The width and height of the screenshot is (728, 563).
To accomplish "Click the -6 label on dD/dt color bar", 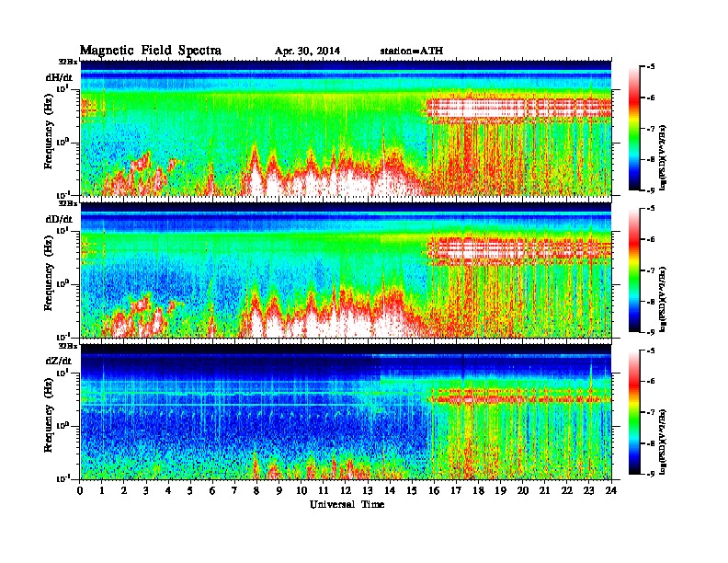I will 651,239.
